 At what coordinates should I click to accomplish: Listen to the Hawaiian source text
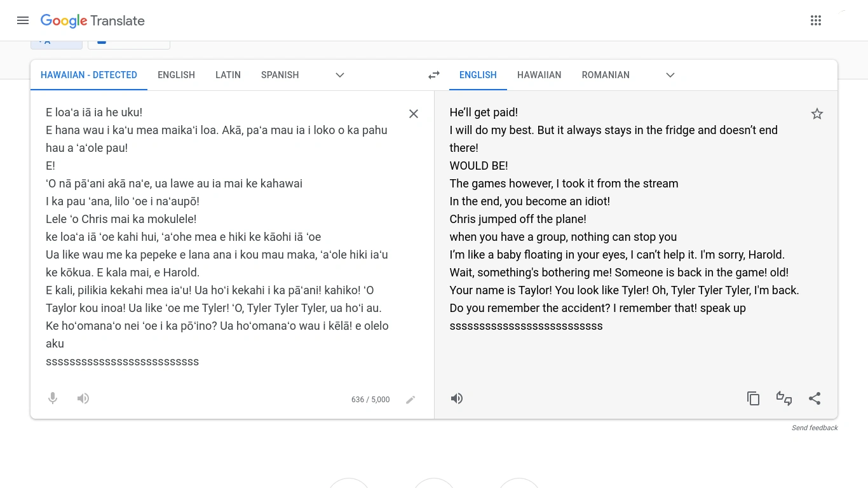[x=83, y=398]
